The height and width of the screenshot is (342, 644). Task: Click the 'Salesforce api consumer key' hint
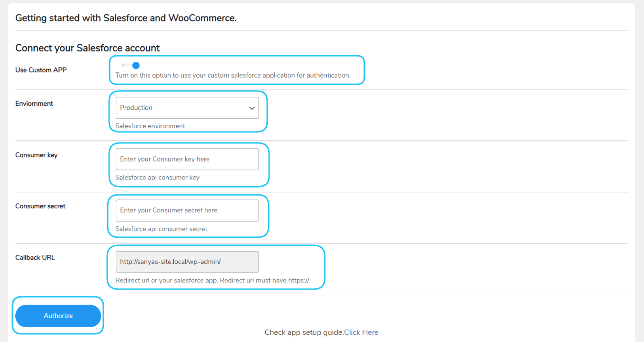coord(157,178)
